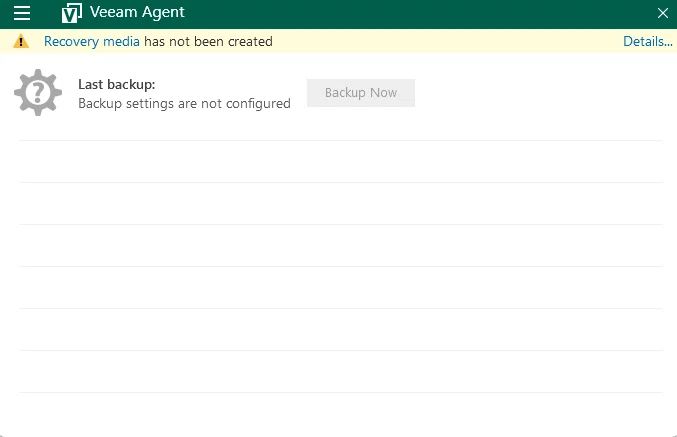Click 'has not been created' notification text
The height and width of the screenshot is (437, 677).
point(208,41)
